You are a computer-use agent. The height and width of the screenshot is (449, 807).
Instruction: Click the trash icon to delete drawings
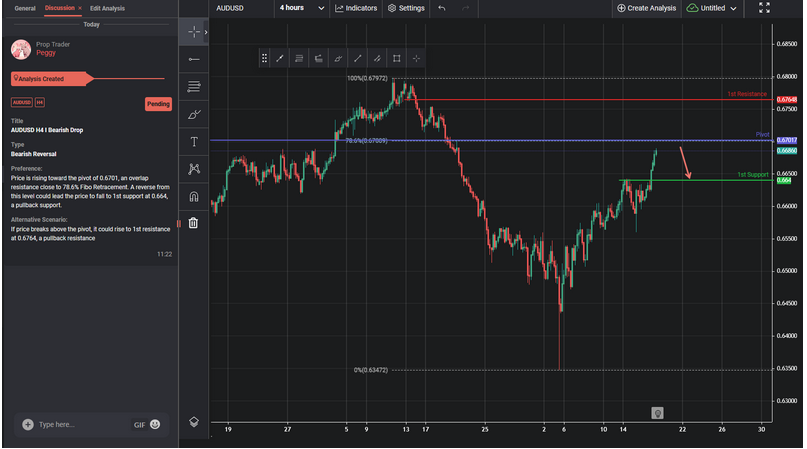point(193,223)
